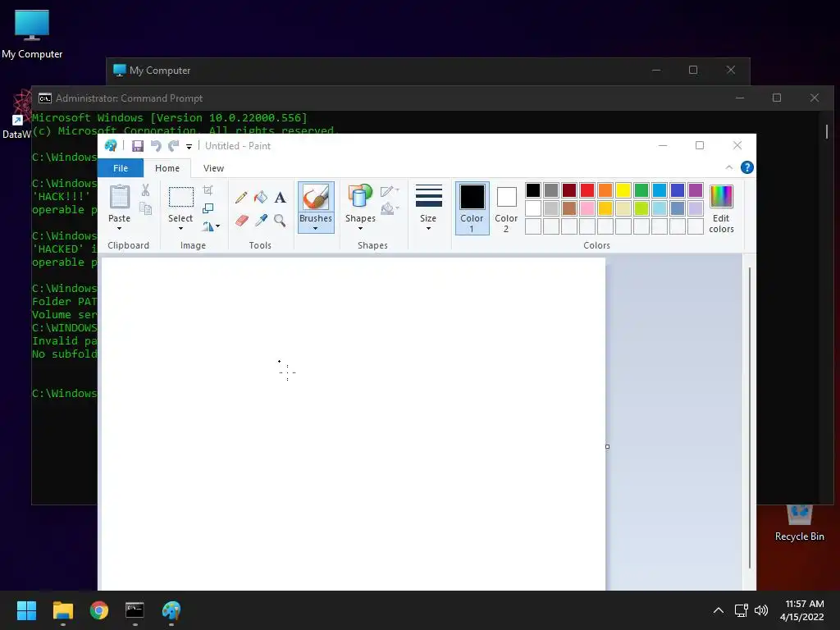
Task: Open the Shape outline dropdown
Action: pos(390,190)
